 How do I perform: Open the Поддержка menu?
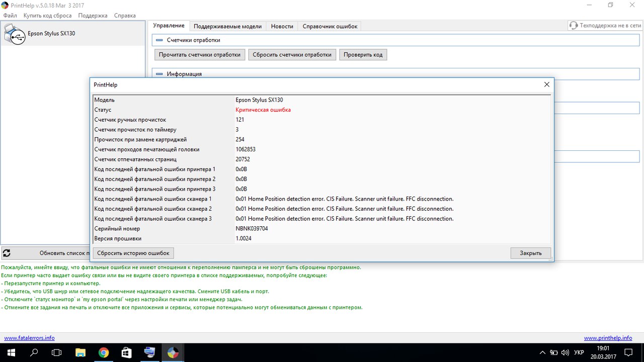point(93,15)
